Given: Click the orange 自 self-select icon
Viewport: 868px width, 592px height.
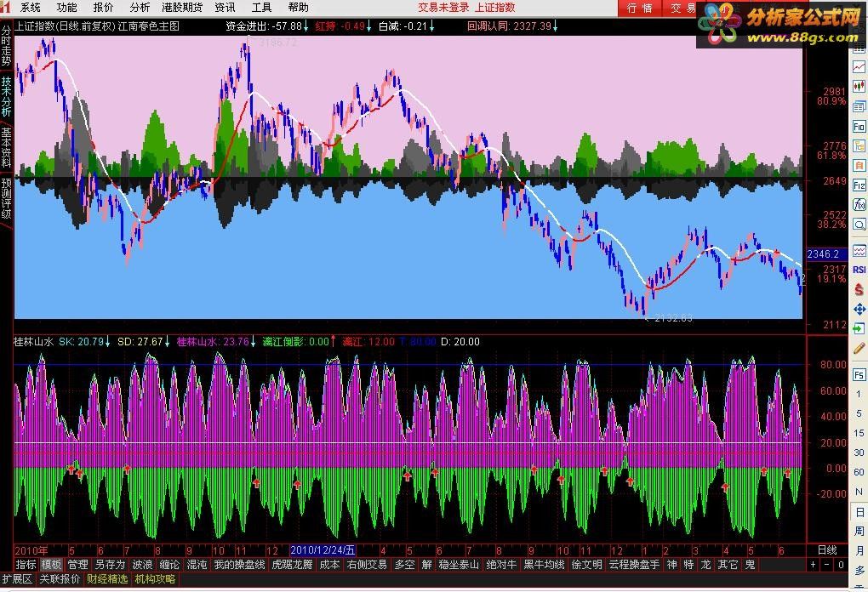Looking at the screenshot, I should click(x=859, y=165).
